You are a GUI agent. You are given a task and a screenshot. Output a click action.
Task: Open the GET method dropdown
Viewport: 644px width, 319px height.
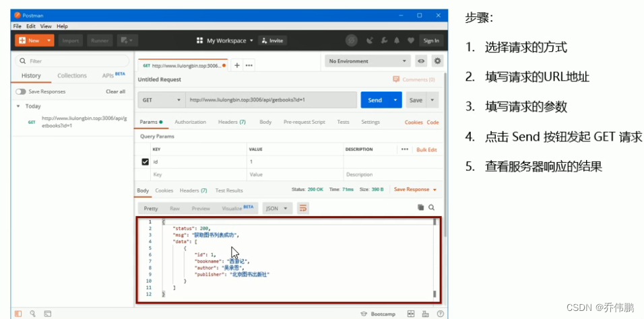tap(162, 100)
